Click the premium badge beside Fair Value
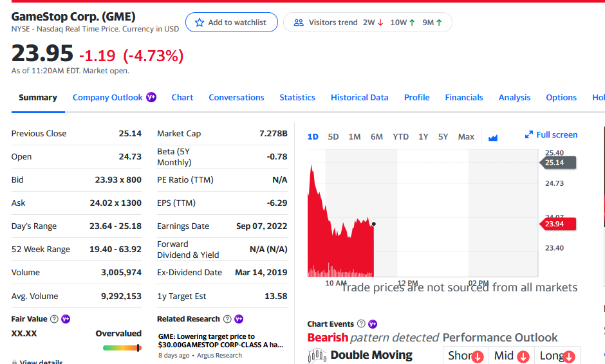Viewport: 605px width, 364px height. coord(66,319)
